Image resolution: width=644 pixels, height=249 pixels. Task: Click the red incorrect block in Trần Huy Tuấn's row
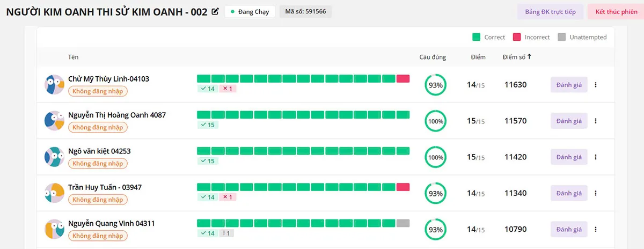point(403,187)
